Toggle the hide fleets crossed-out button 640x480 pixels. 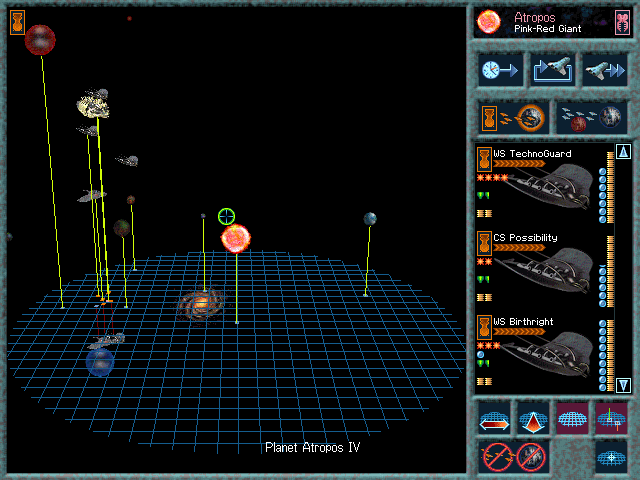pos(497,456)
